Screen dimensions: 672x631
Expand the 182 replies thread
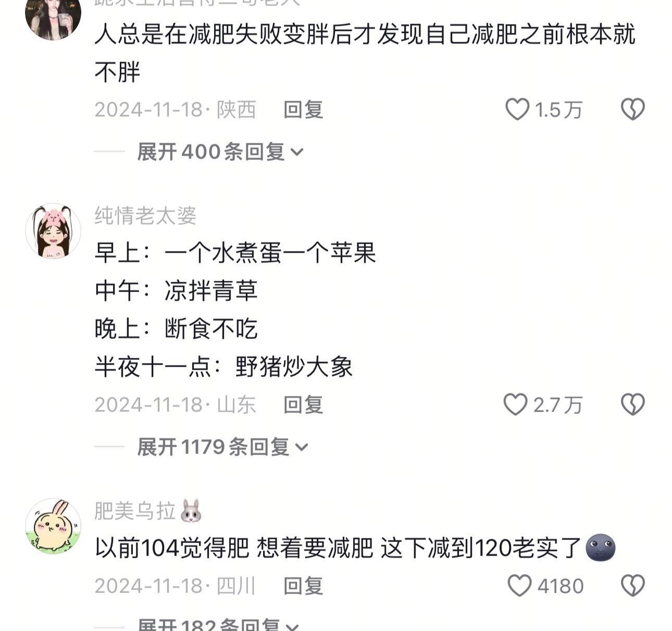tap(218, 624)
